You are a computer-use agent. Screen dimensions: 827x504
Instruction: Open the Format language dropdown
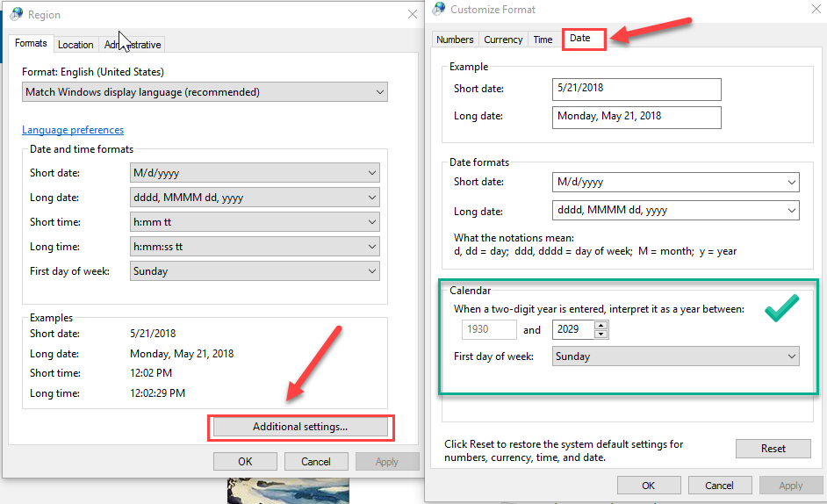click(x=205, y=92)
